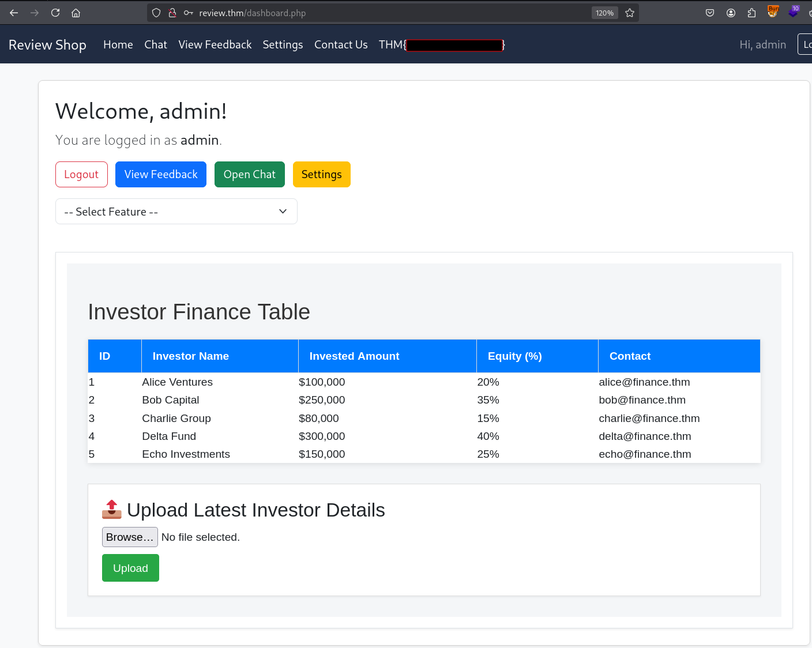
Task: Select View Feedback in the navbar
Action: (x=215, y=44)
